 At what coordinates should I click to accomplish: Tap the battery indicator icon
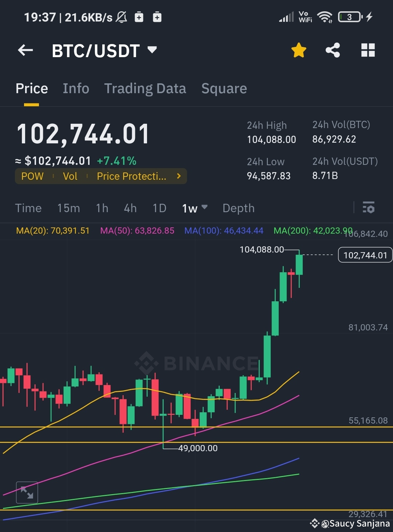(350, 17)
